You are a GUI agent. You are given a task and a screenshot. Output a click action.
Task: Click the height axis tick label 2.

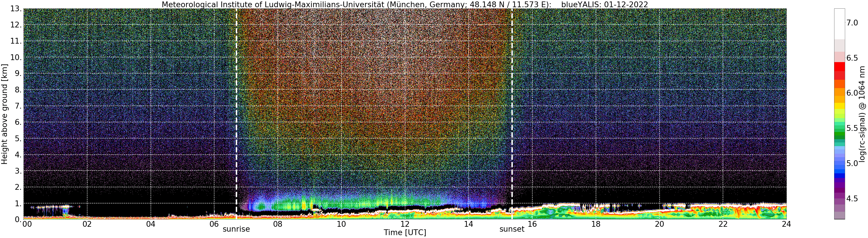[x=18, y=187]
